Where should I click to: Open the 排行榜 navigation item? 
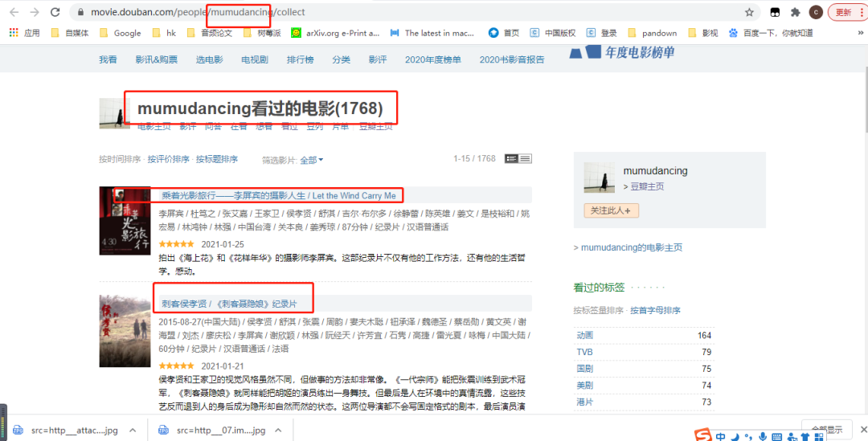(x=300, y=59)
